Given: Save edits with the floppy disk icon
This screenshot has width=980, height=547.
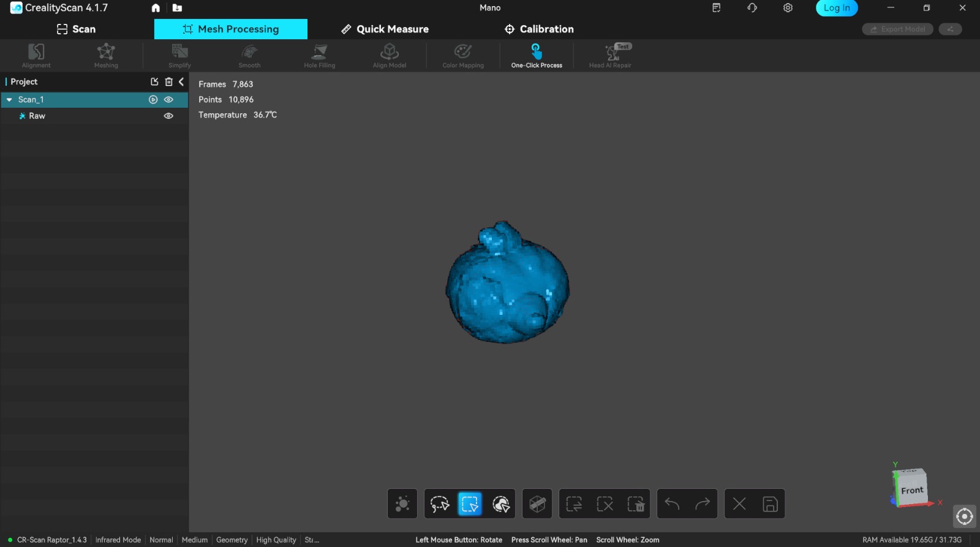Looking at the screenshot, I should [770, 504].
